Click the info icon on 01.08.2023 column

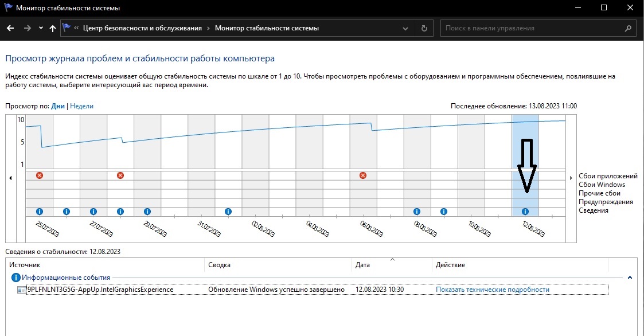tap(228, 212)
